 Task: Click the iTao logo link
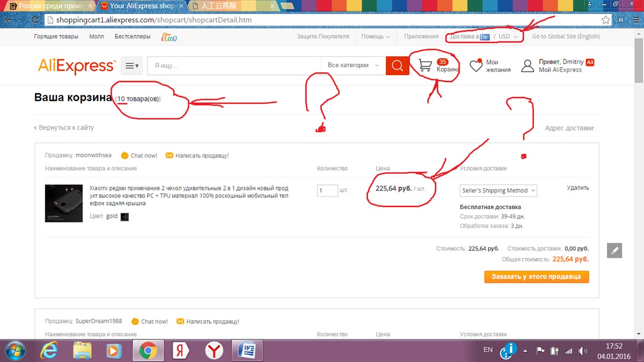[x=169, y=36]
